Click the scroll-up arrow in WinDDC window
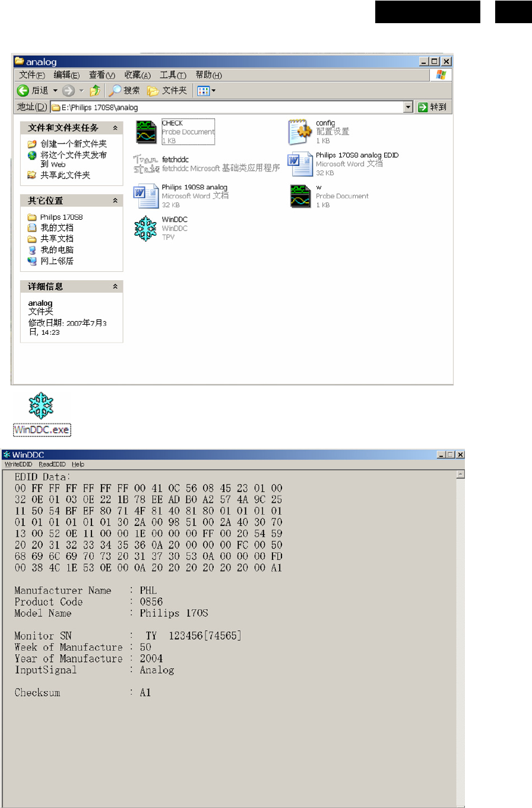 click(x=460, y=474)
